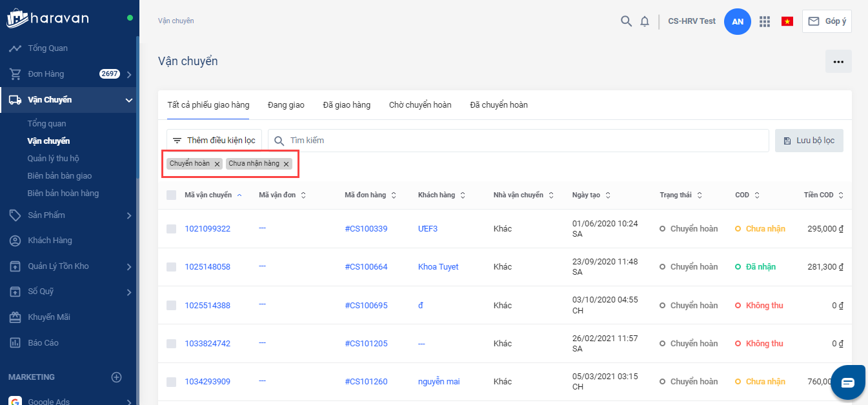
Task: Switch to the Đang giao tab
Action: (286, 104)
